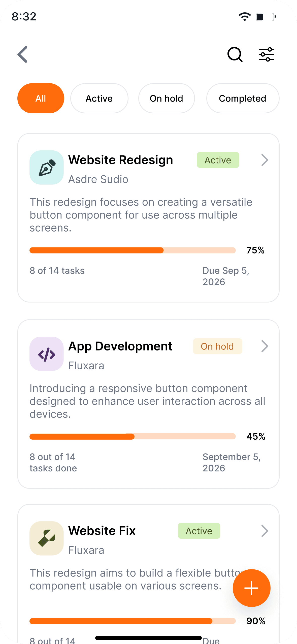Viewport: 297px width, 644px height.
Task: Tap Fluxara under Website Fix
Action: 86,550
